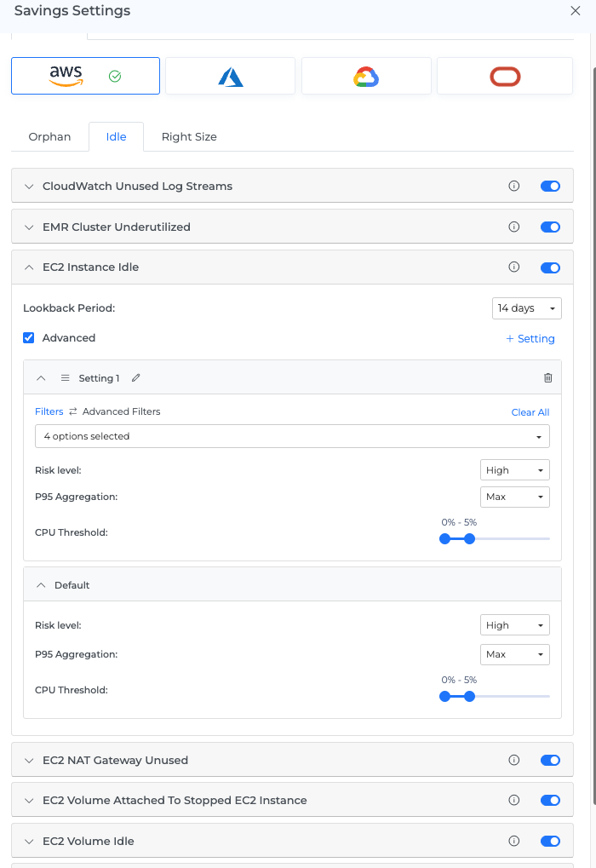The image size is (596, 868).
Task: Click the '+ Setting' link
Action: click(x=530, y=339)
